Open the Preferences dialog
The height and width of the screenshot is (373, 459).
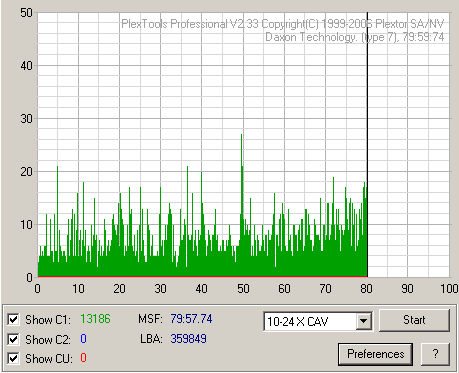[376, 354]
